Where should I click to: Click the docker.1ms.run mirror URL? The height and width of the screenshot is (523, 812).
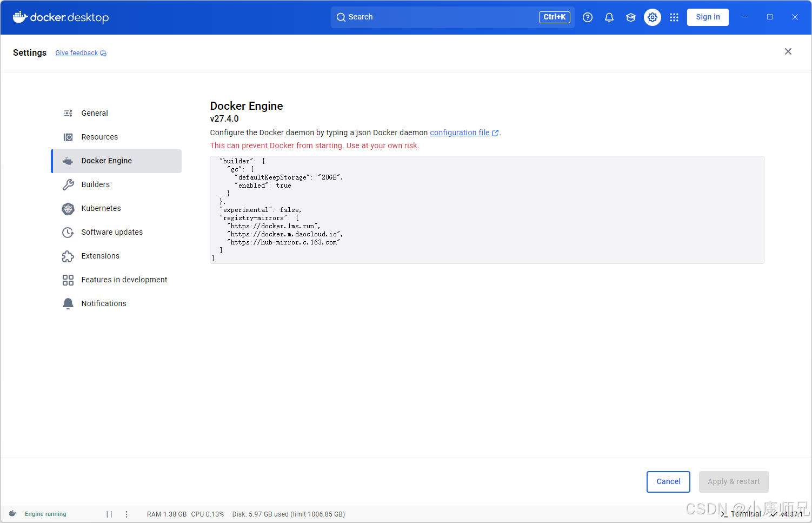[274, 226]
